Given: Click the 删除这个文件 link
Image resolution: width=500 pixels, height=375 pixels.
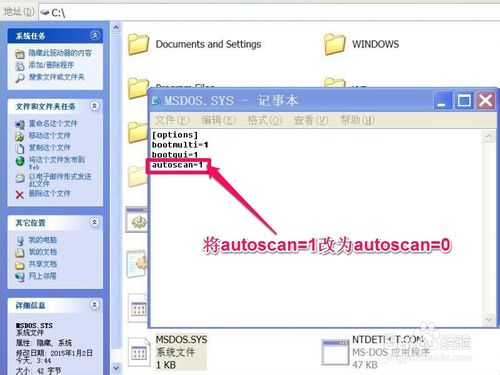Looking at the screenshot, I should (49, 193).
